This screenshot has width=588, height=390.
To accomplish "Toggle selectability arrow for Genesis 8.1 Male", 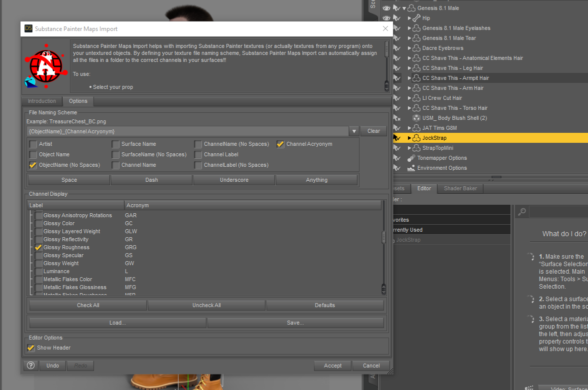I will 397,8.
